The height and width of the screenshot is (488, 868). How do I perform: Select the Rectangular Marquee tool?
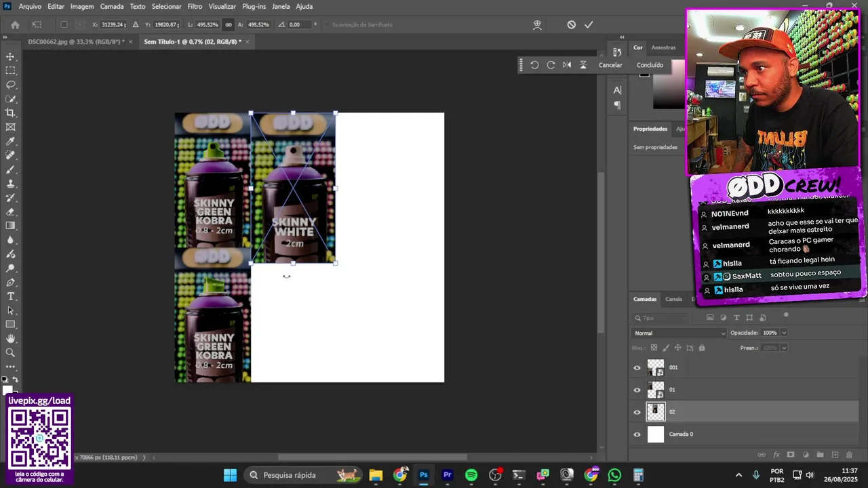point(10,70)
